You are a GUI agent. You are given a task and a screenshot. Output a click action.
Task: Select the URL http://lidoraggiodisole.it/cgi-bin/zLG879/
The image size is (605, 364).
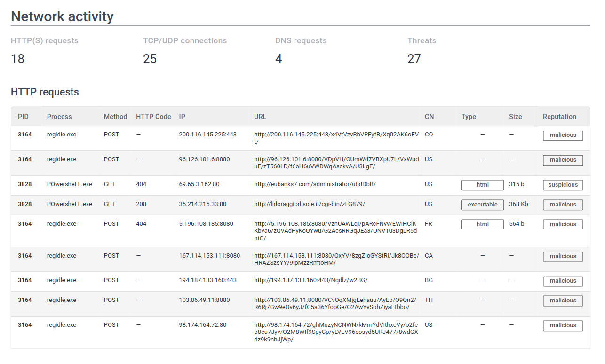[310, 204]
